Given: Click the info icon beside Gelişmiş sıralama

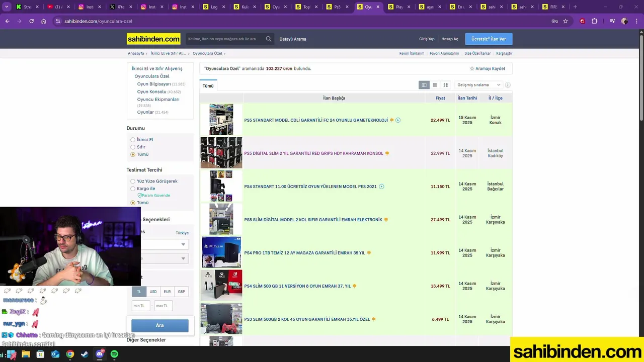Looking at the screenshot, I should coord(508,85).
